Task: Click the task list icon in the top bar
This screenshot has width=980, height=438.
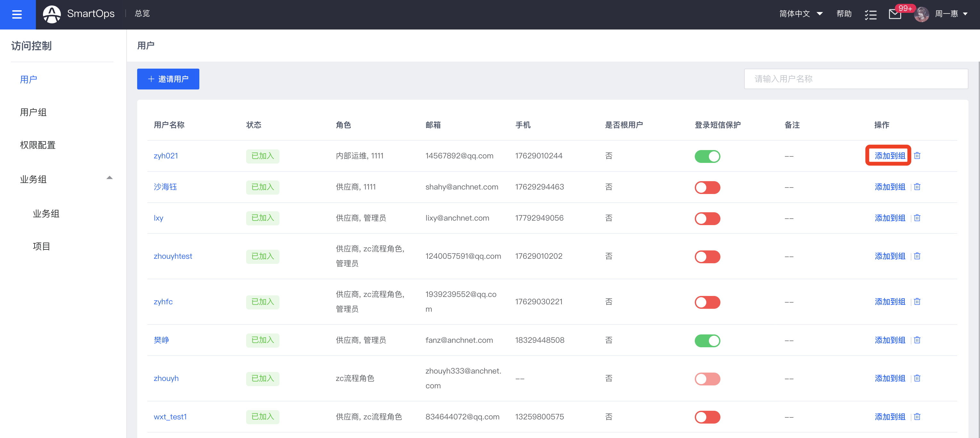Action: (871, 14)
